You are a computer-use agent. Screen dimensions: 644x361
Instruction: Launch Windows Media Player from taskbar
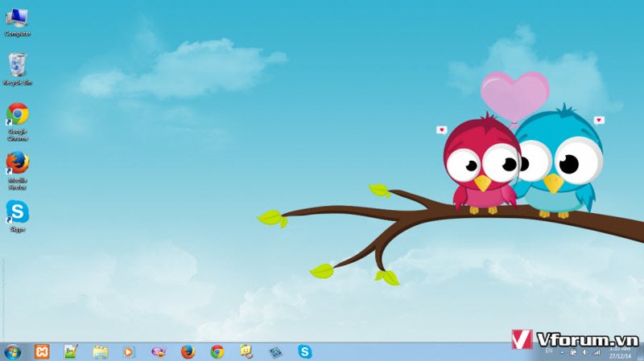pyautogui.click(x=129, y=352)
